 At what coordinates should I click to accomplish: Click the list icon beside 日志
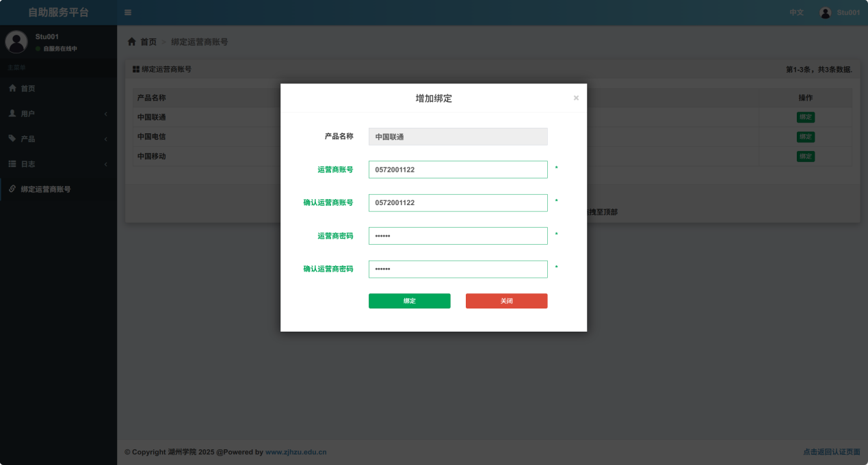[x=12, y=163]
